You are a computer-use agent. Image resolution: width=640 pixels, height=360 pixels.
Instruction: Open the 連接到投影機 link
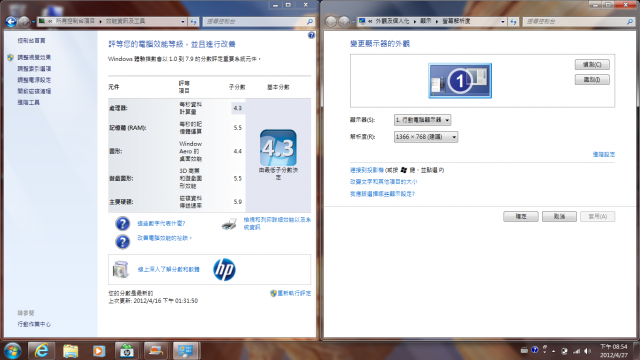367,170
